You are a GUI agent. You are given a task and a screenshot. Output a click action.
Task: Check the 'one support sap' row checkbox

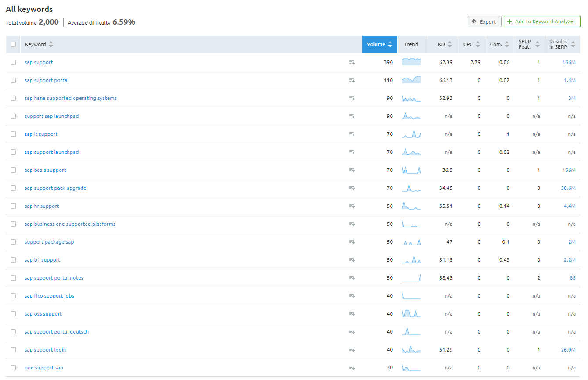click(13, 368)
